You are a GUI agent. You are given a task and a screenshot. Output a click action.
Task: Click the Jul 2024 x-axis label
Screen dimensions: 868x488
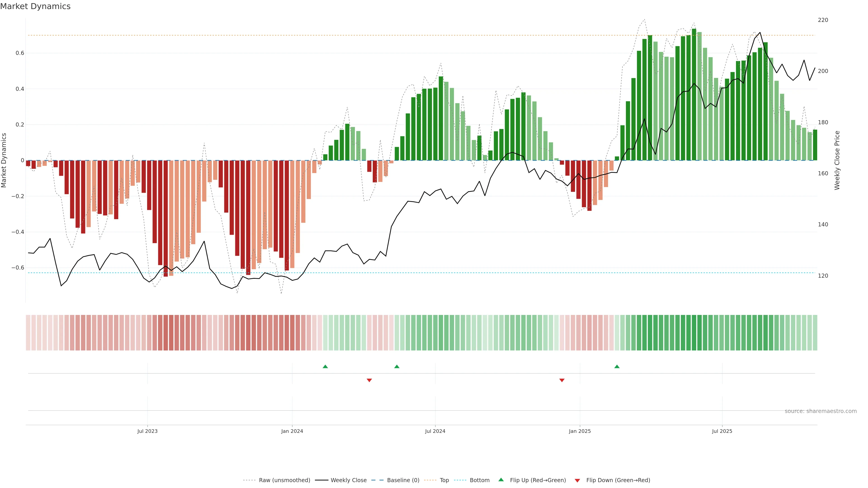coord(435,431)
